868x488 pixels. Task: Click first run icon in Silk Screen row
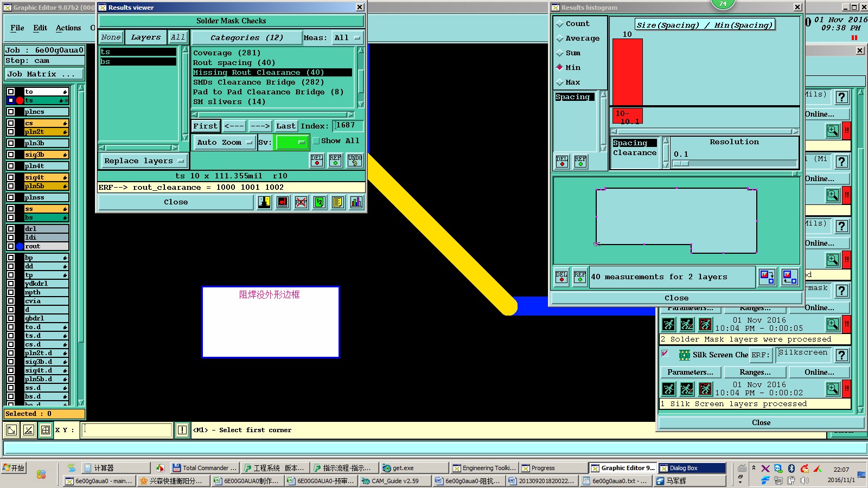tap(669, 389)
